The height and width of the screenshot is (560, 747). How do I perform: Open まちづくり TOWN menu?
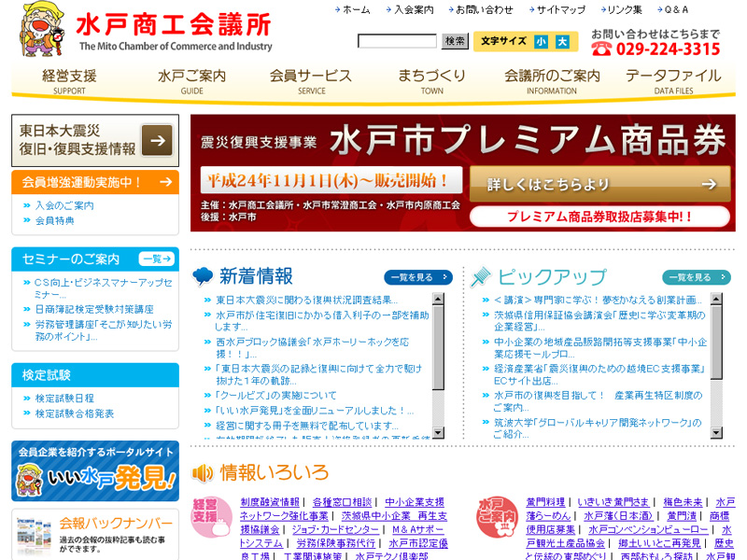pos(431,81)
